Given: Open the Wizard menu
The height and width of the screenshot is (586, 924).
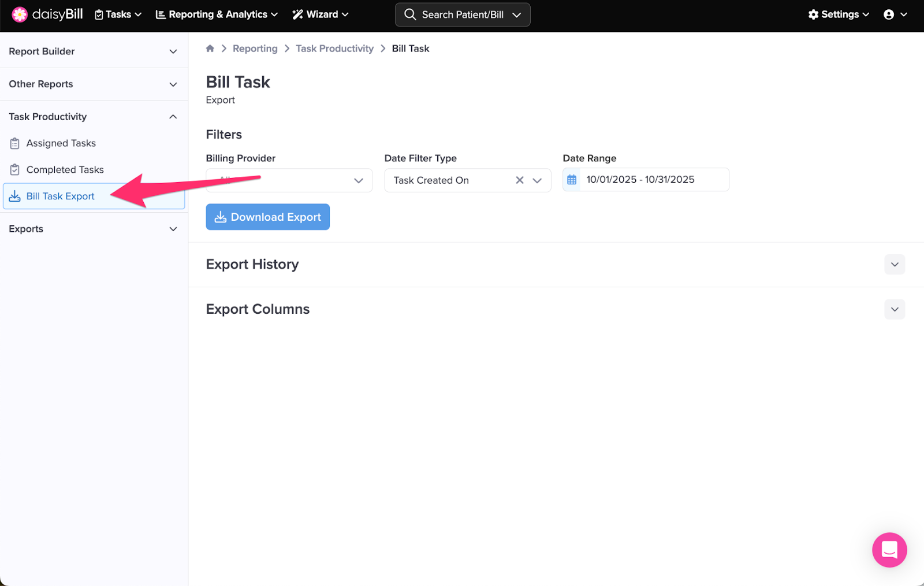Looking at the screenshot, I should coord(321,14).
